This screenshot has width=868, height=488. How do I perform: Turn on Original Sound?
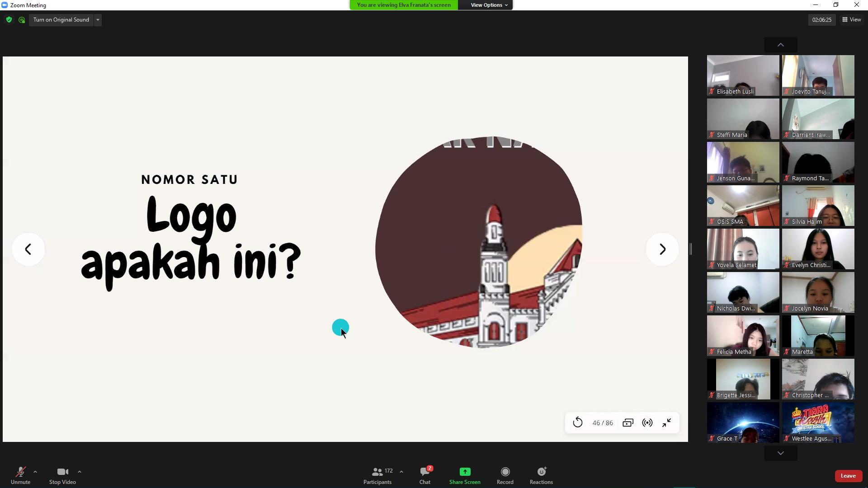click(61, 20)
